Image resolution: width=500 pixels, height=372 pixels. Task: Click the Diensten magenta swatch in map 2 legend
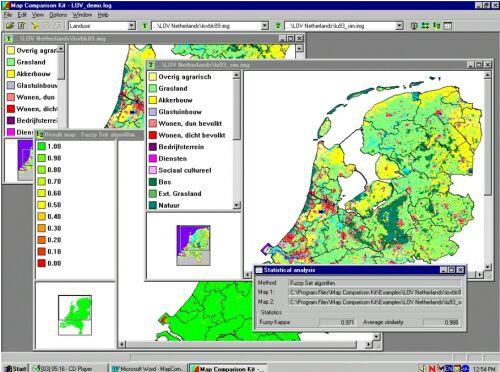pos(153,158)
